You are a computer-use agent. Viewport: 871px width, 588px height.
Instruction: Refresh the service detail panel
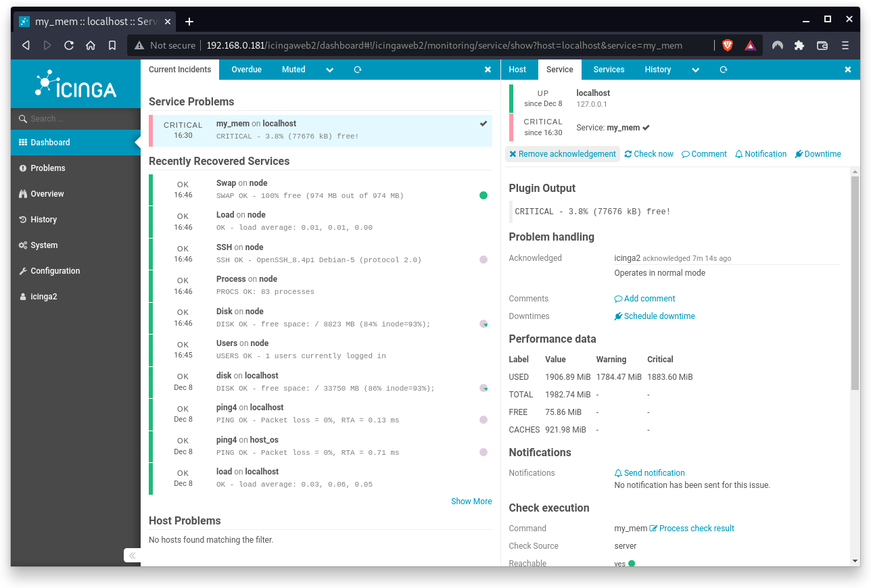pos(723,69)
